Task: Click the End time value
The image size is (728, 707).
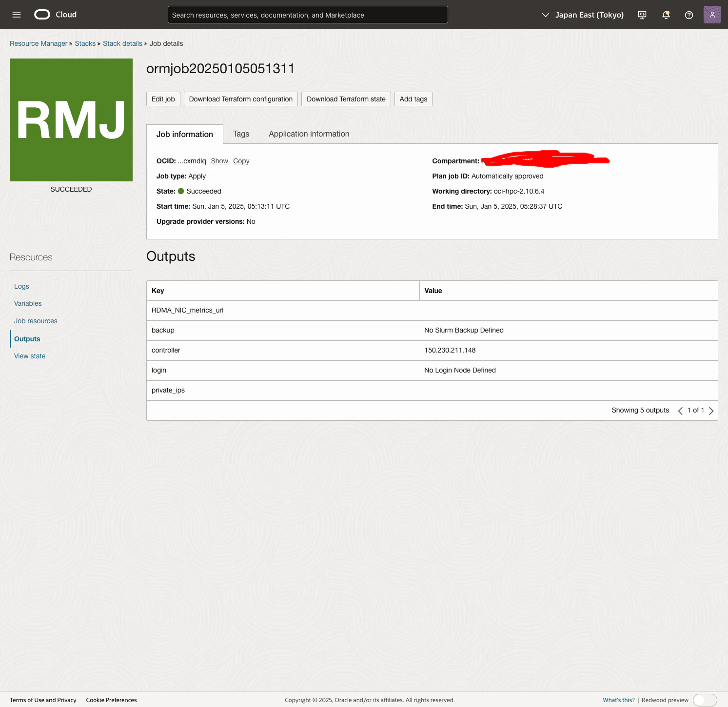Action: click(513, 206)
